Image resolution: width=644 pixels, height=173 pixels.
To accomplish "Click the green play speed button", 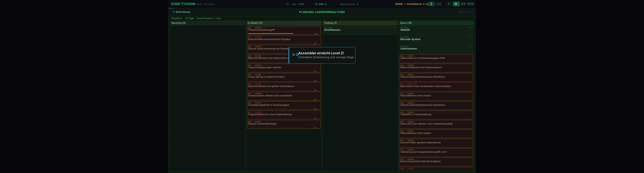I will coord(456,4).
